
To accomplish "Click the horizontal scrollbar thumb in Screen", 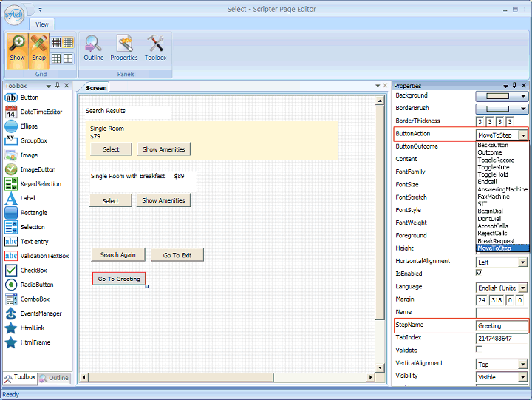I will click(x=181, y=377).
